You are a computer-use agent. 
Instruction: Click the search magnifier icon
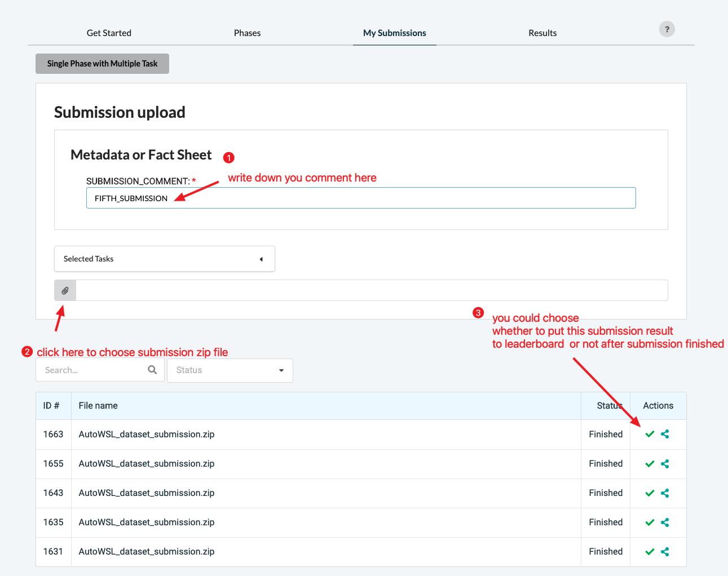pyautogui.click(x=152, y=370)
